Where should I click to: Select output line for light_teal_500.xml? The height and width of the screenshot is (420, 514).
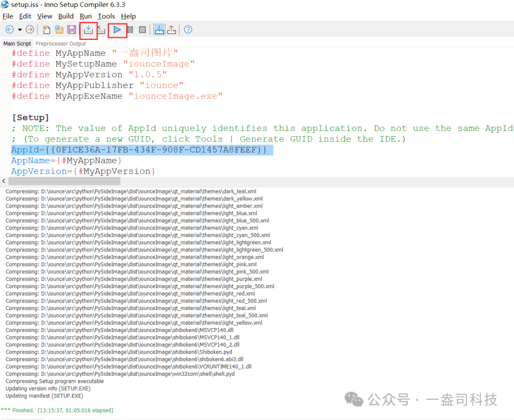coord(137,315)
